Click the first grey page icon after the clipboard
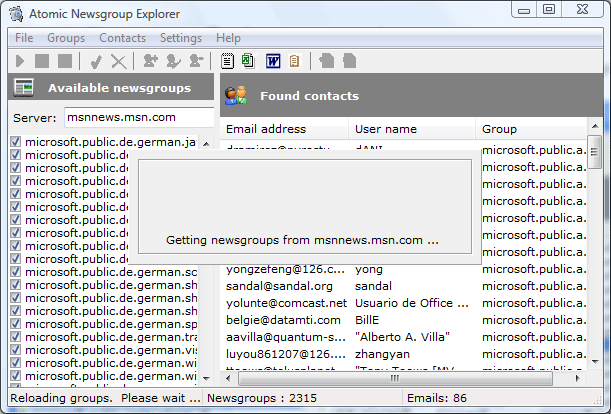611x414 pixels. coord(327,61)
